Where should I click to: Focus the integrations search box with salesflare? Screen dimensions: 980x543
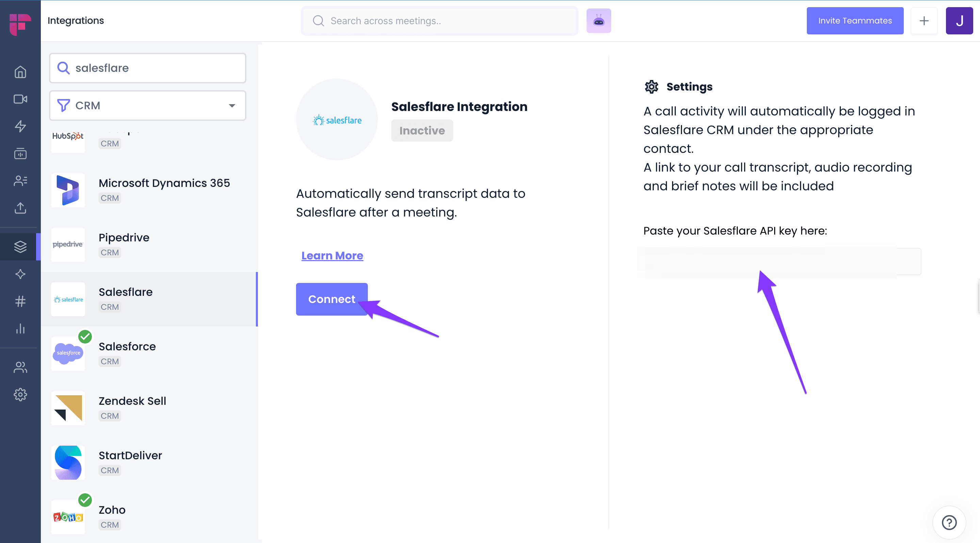pos(148,68)
